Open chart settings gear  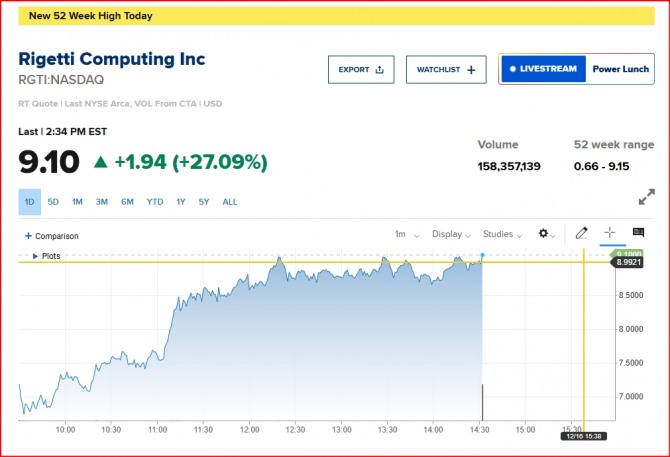click(x=544, y=234)
